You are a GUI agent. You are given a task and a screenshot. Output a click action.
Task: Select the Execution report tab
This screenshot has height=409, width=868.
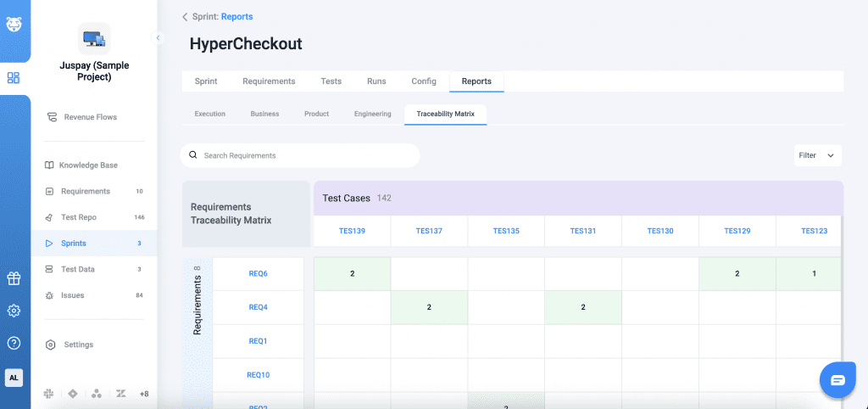209,114
